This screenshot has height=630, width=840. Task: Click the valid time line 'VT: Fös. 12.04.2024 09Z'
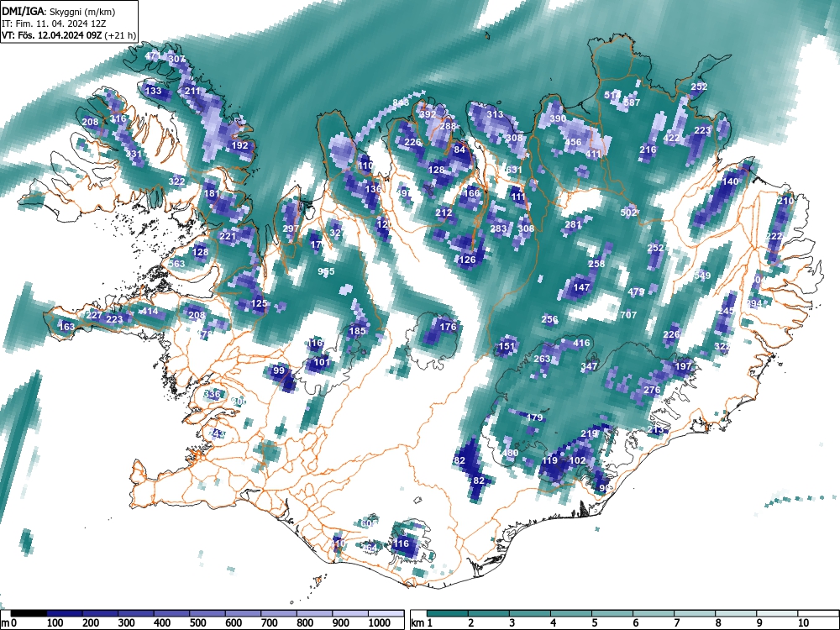[52, 35]
